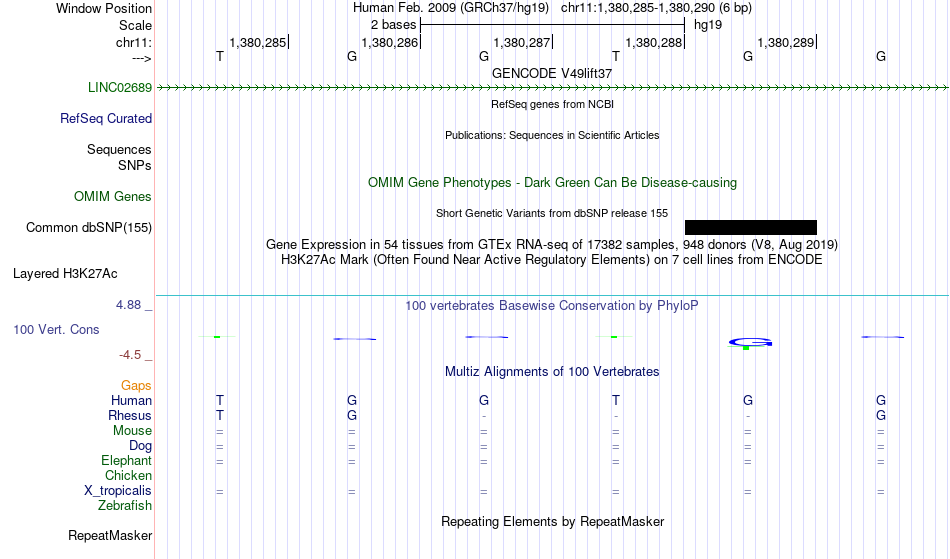Open the Layered H3K27Ac track label

65,273
